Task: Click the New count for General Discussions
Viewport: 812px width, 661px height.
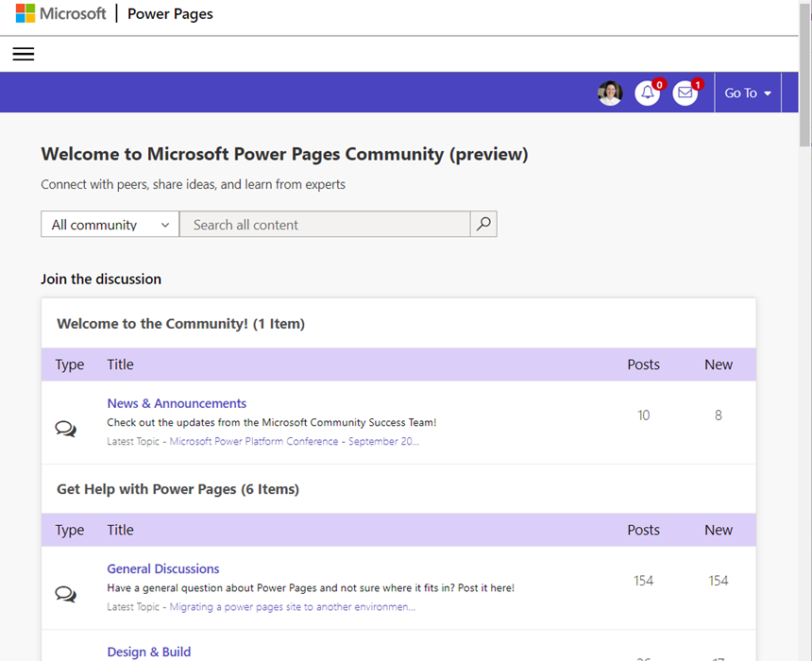Action: tap(719, 581)
